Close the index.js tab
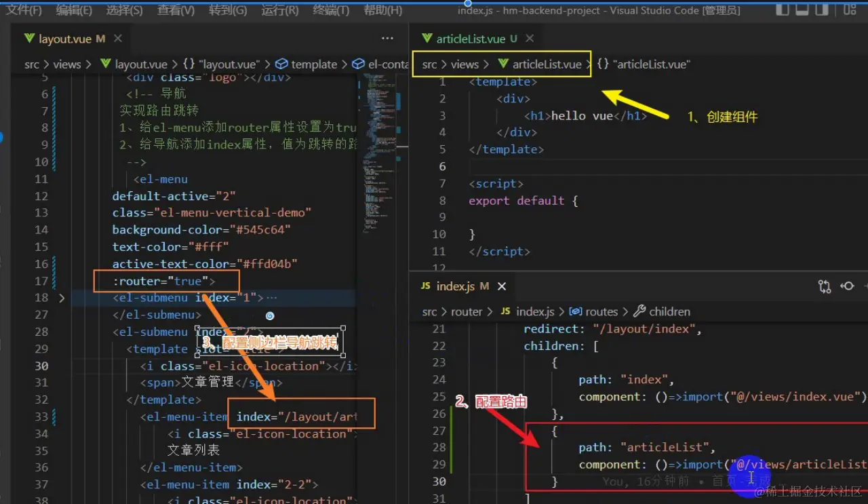The width and height of the screenshot is (868, 504). [x=502, y=286]
